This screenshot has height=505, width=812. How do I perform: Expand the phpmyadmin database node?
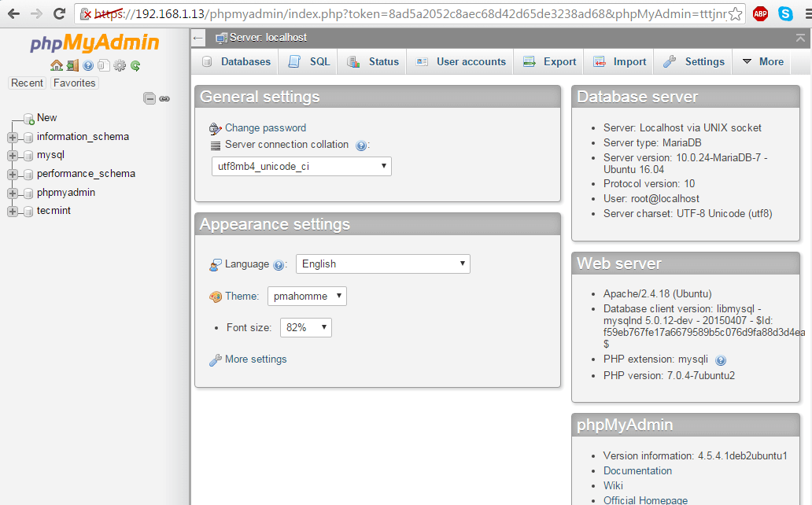point(13,193)
